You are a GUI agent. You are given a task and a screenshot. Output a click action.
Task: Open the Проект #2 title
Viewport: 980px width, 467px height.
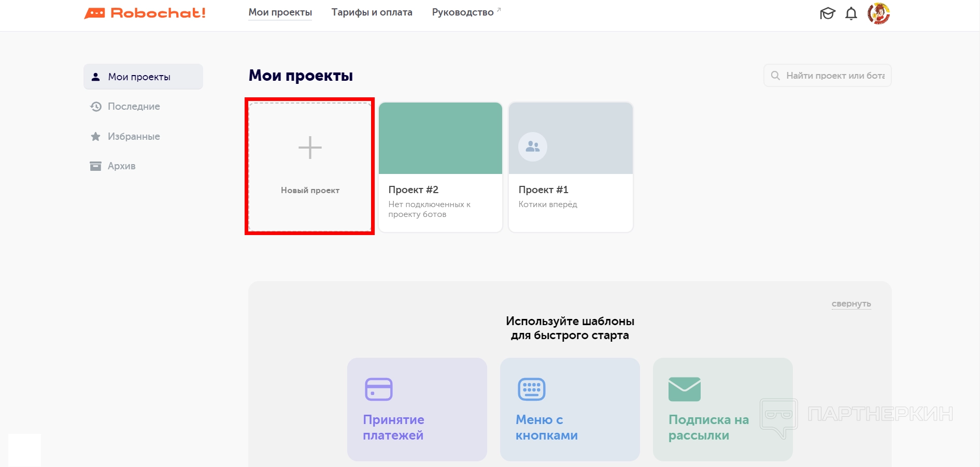coord(414,189)
